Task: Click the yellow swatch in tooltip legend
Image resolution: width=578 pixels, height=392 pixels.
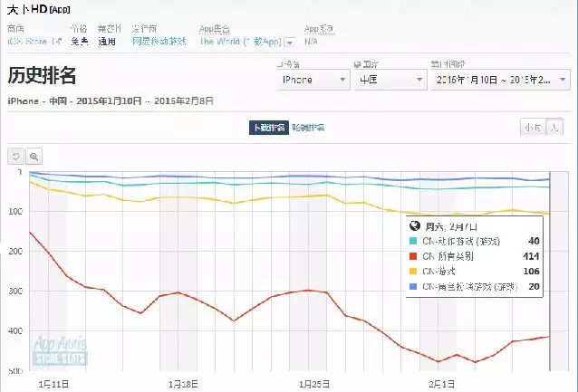Action: [413, 272]
